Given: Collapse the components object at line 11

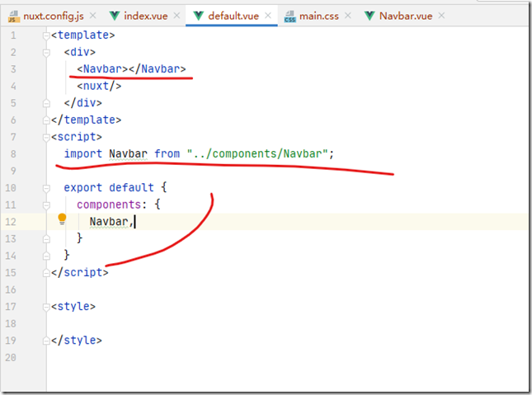Looking at the screenshot, I should (46, 205).
